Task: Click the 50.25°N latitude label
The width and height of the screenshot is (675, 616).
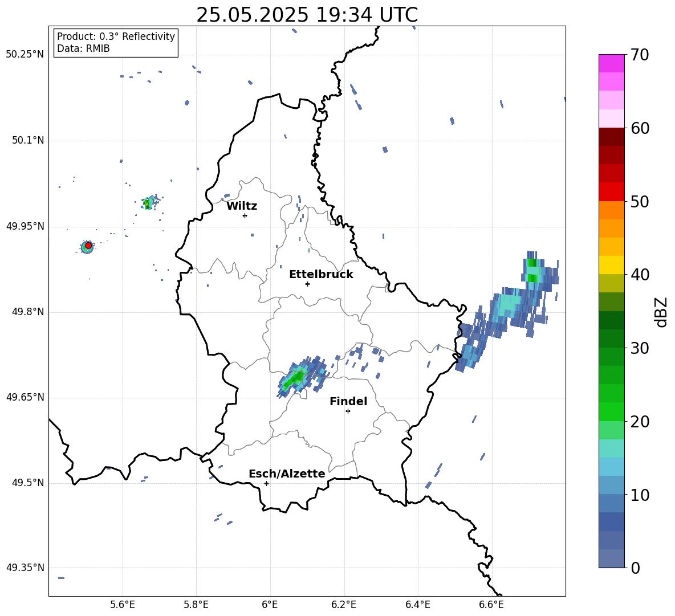Action: point(25,55)
